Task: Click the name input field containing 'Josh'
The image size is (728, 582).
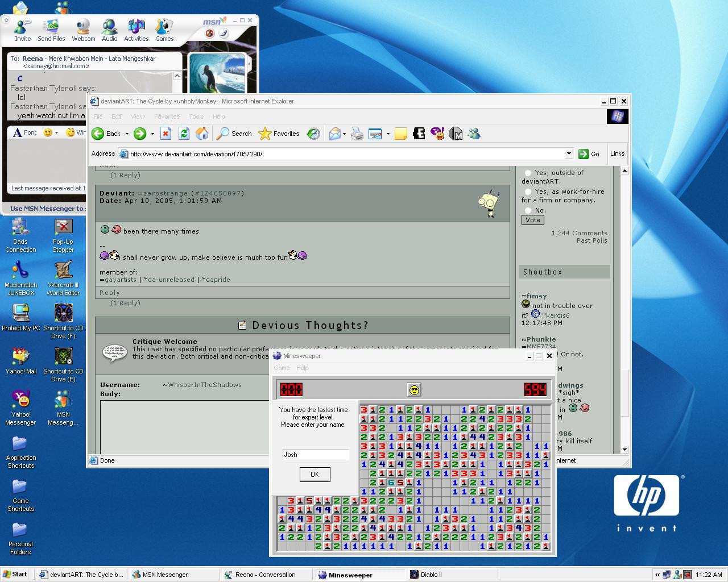Action: pyautogui.click(x=316, y=455)
